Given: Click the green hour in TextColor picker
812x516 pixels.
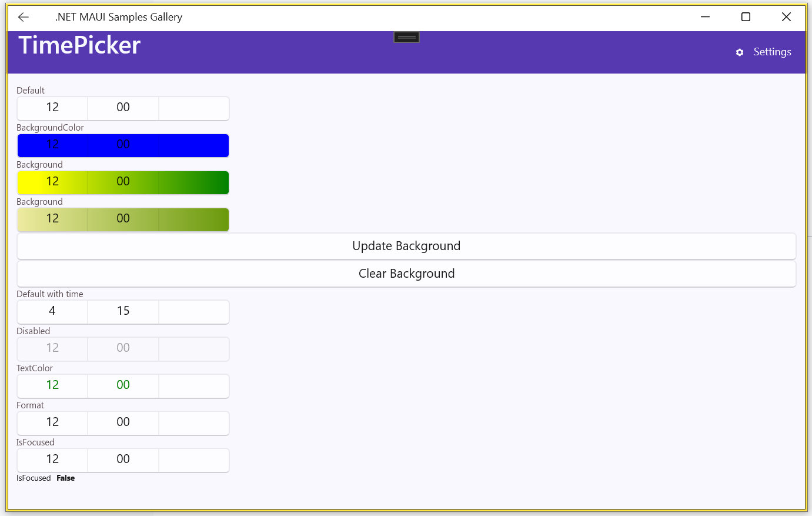Looking at the screenshot, I should (x=52, y=385).
